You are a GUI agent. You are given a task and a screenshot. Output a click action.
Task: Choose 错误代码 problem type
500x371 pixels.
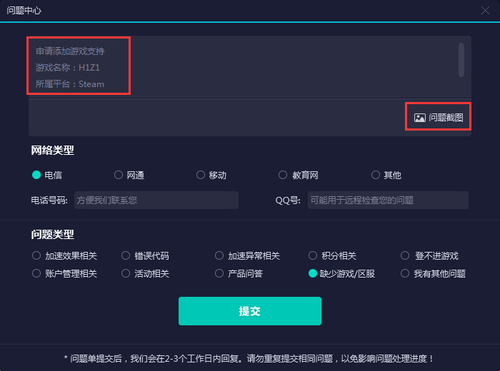click(x=126, y=256)
